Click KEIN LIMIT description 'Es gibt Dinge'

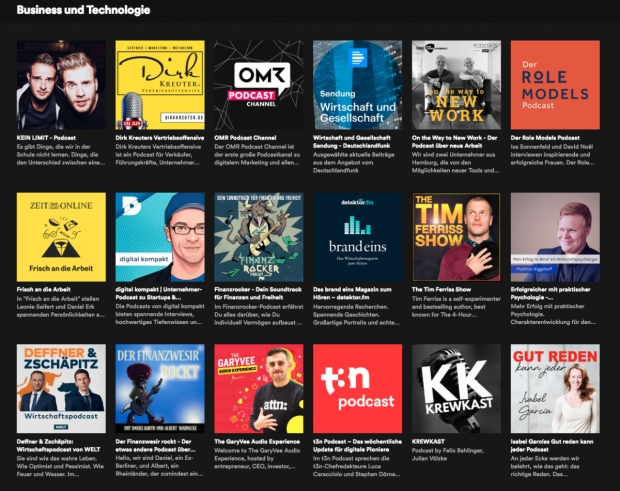61,155
